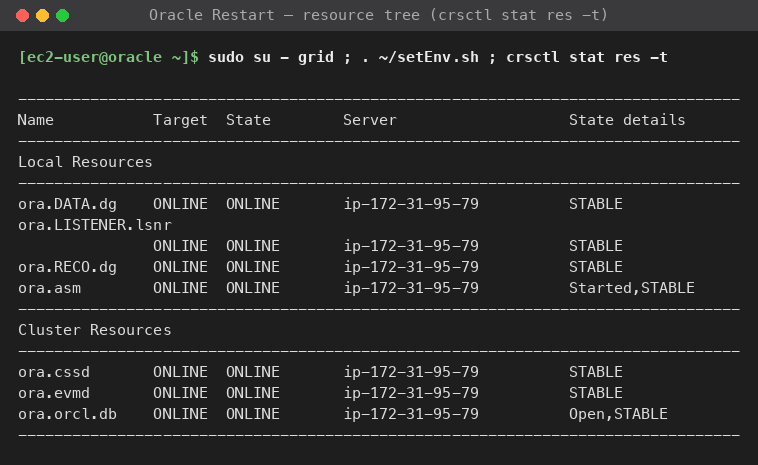Viewport: 758px width, 465px height.
Task: Click the 'Server' column header
Action: (370, 120)
